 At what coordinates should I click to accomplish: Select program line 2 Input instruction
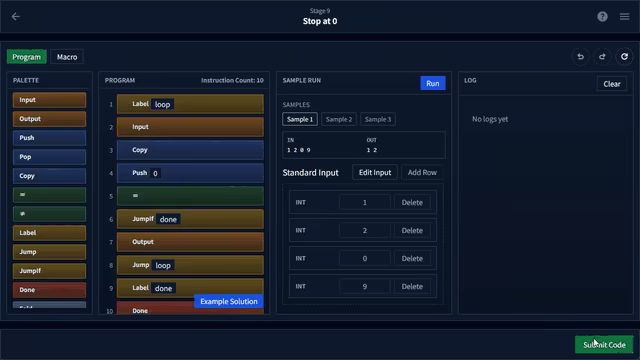(x=190, y=127)
